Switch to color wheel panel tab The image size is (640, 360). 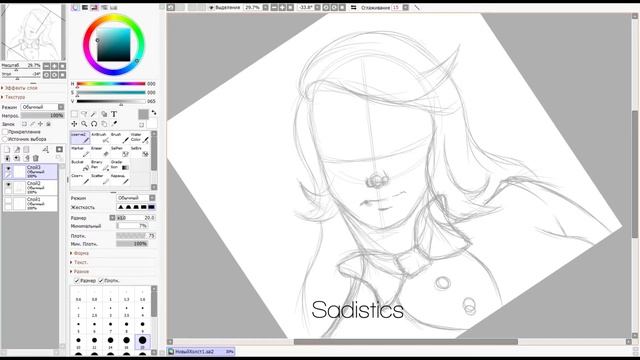[75, 7]
